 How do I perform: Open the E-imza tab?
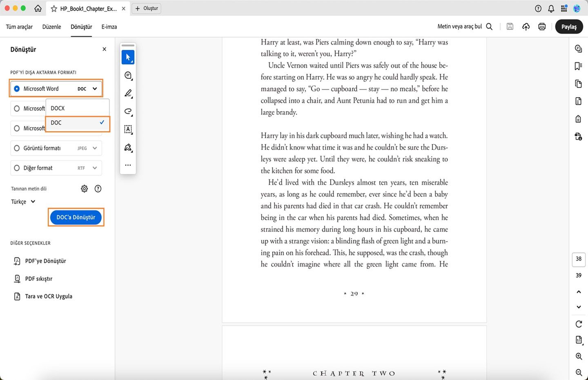(x=109, y=27)
